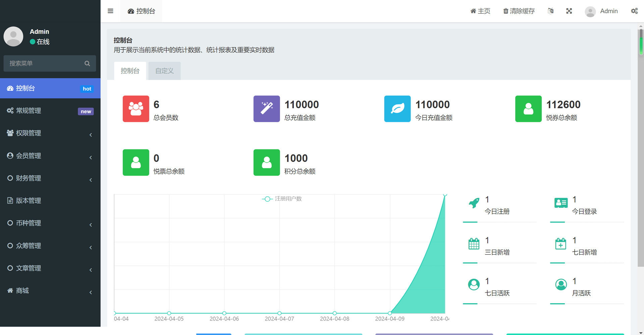The width and height of the screenshot is (644, 335).
Task: Switch to the 控制台 content tab
Action: (130, 71)
